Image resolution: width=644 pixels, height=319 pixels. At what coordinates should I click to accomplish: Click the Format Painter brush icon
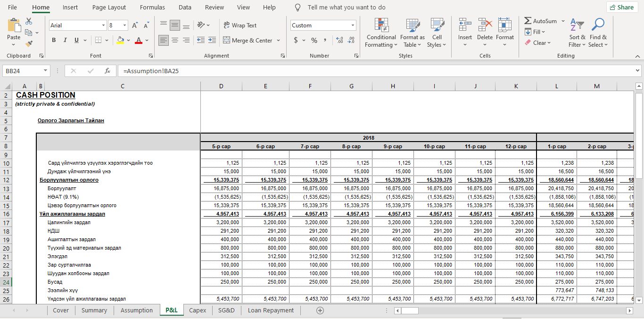29,43
